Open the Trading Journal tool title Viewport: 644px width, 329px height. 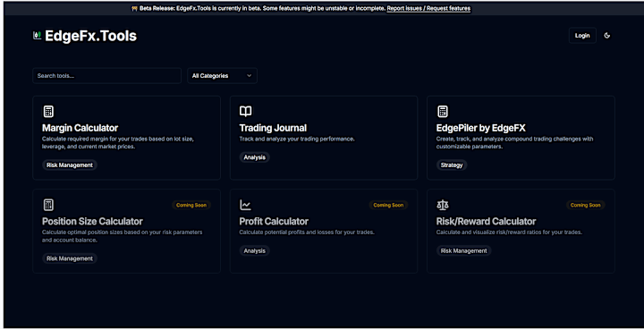click(273, 128)
